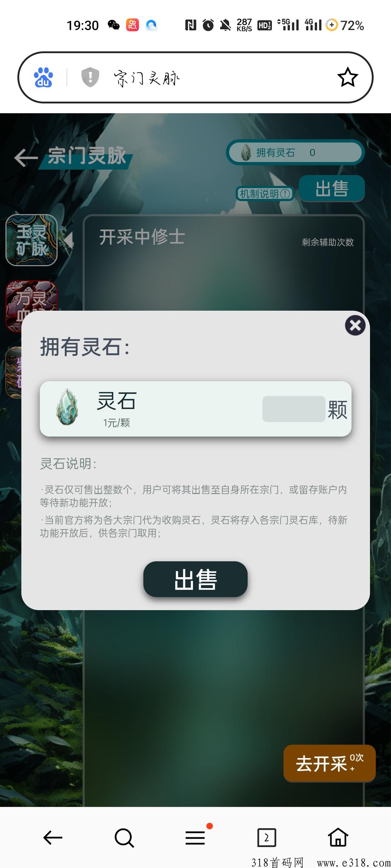Tap the teal 出售 button at top
The image size is (391, 868).
click(x=332, y=188)
